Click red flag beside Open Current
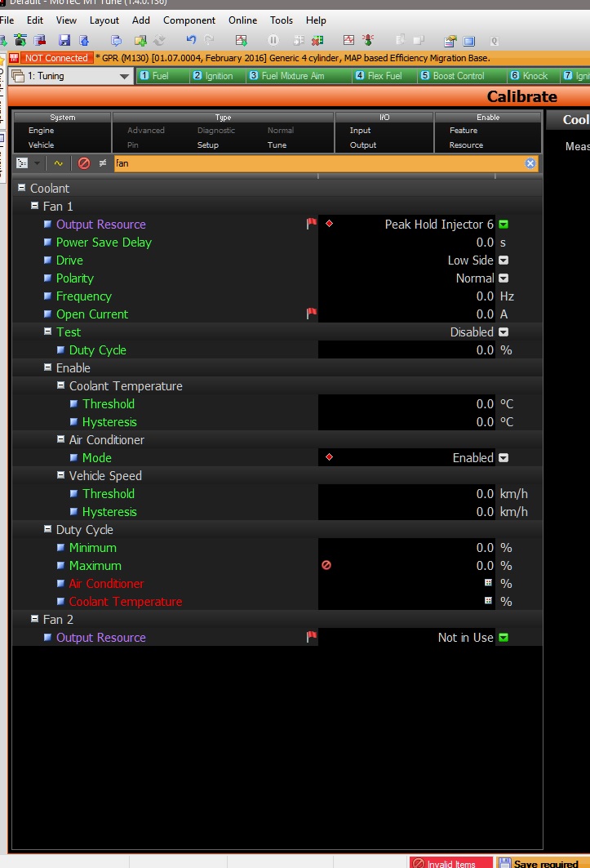The width and height of the screenshot is (590, 868). coord(312,314)
